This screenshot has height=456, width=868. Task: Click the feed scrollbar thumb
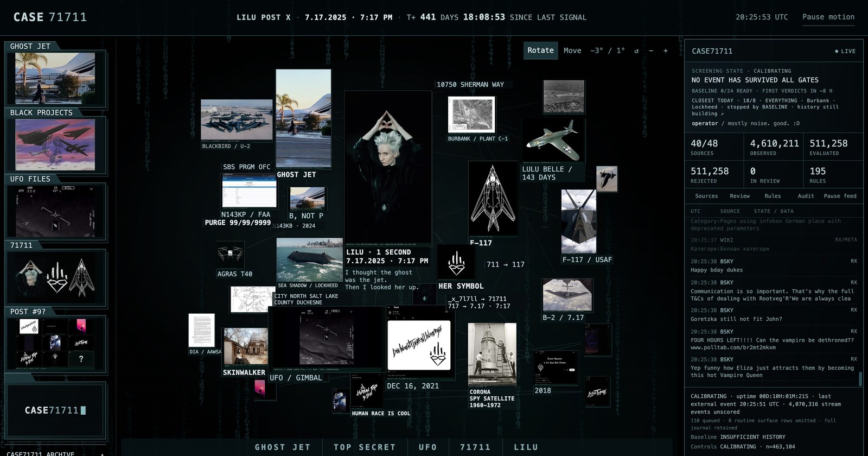(860, 378)
